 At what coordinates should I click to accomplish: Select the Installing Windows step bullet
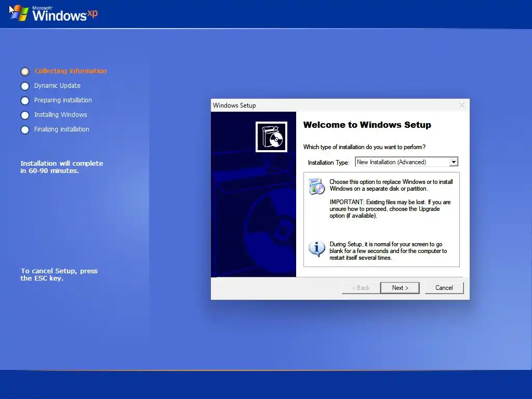[x=25, y=115]
